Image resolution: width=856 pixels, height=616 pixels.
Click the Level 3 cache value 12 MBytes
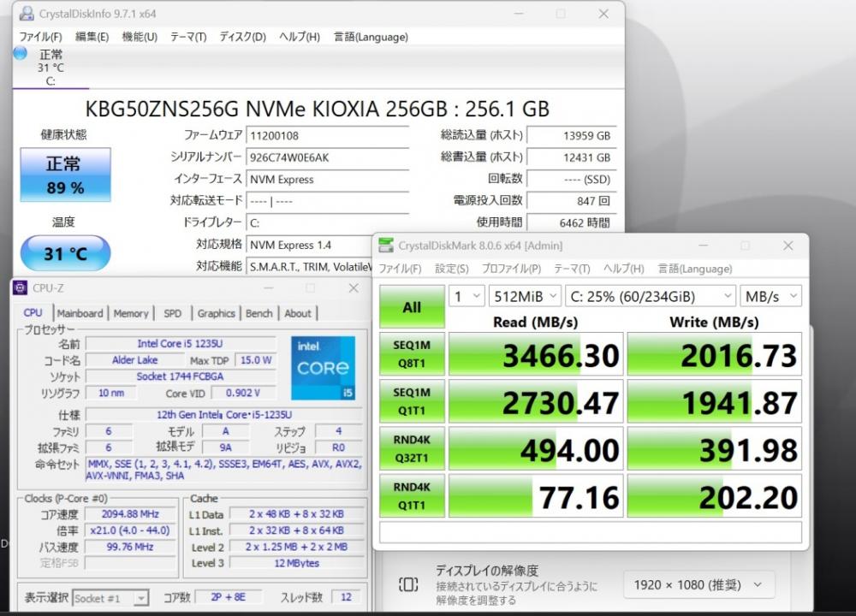pos(296,563)
